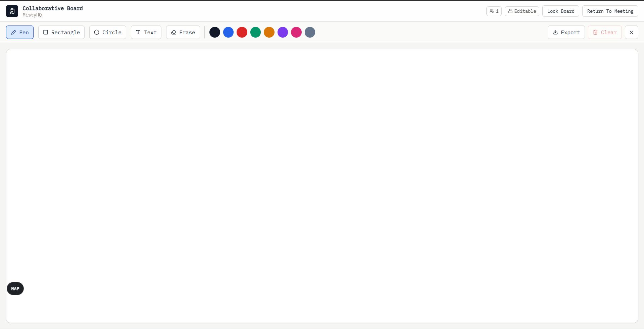This screenshot has width=644, height=329.
Task: Switch to the Erase tool
Action: tap(183, 32)
